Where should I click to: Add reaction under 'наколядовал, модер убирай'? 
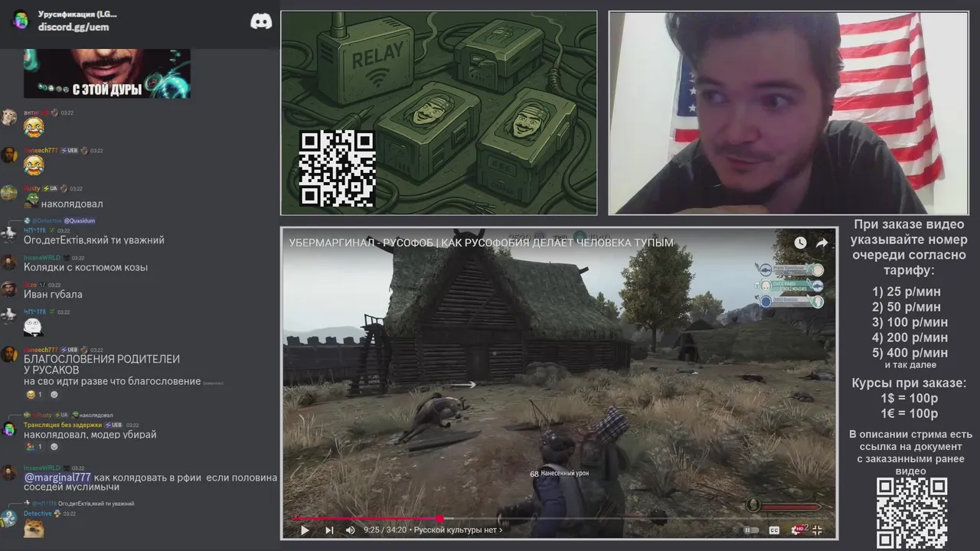click(54, 447)
